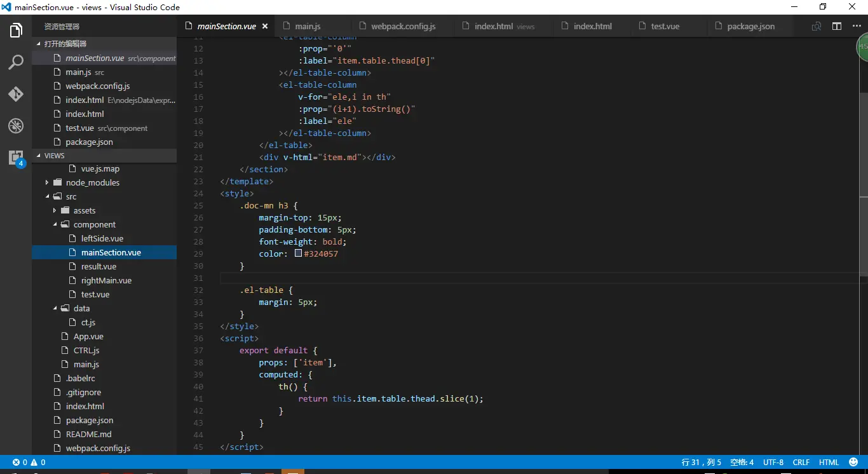Select package.json in the open editors list
Image resolution: width=868 pixels, height=474 pixels.
104,142
